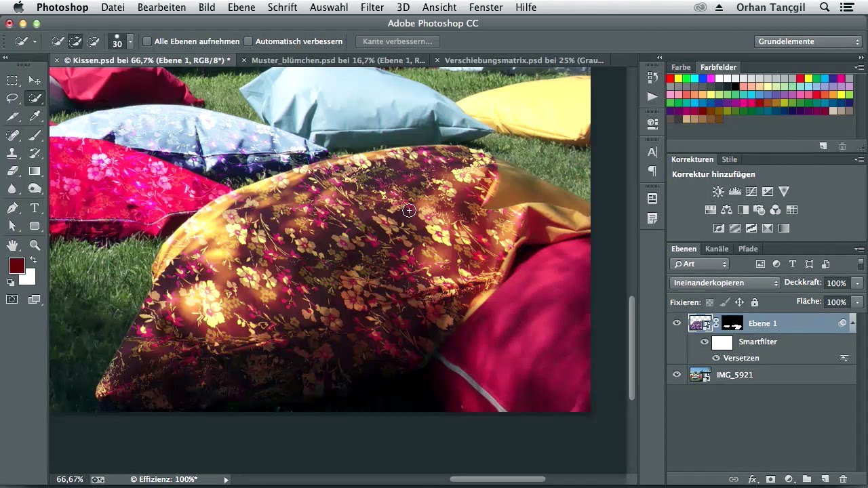
Task: Choose 'Subtract from selection' brush mode
Action: (94, 41)
